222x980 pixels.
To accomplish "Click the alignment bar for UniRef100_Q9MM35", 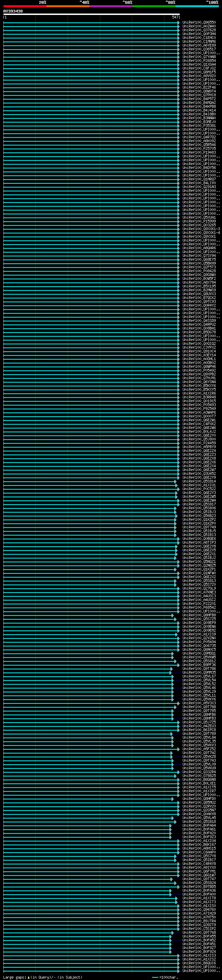I will pos(88,673).
